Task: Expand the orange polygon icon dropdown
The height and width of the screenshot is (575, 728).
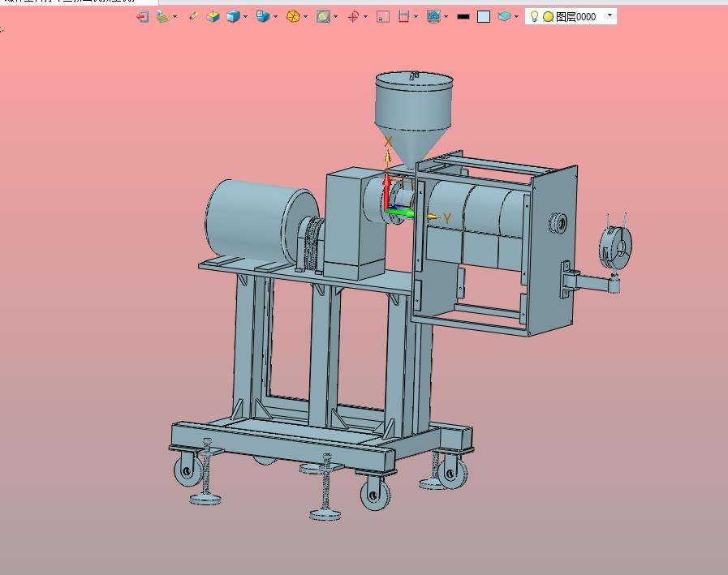Action: (x=306, y=17)
